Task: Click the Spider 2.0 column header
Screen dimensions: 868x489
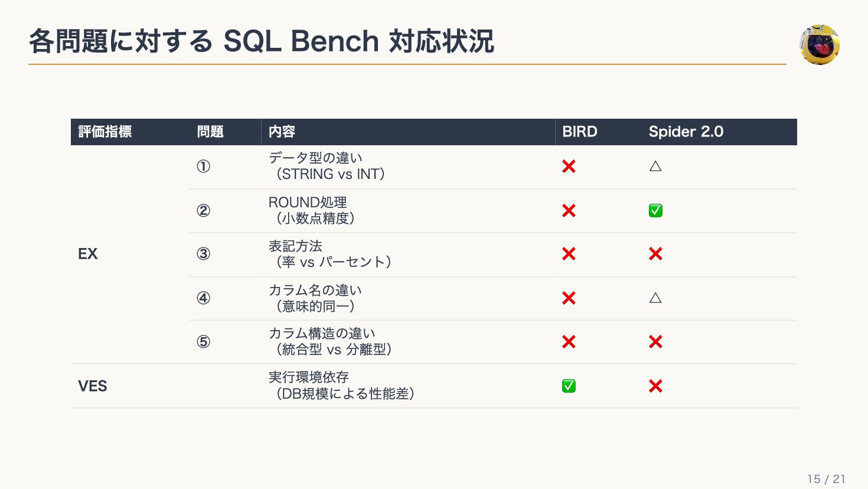Action: (x=686, y=132)
